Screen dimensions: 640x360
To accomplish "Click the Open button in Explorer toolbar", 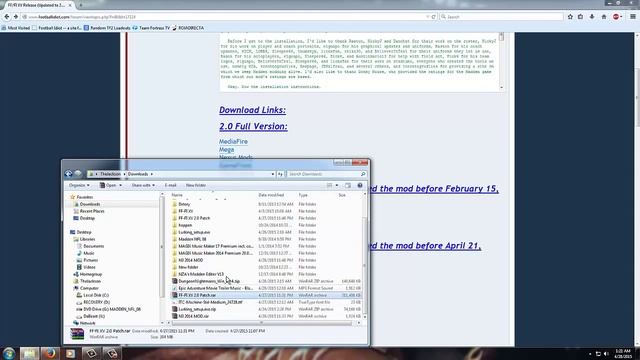I will point(108,185).
